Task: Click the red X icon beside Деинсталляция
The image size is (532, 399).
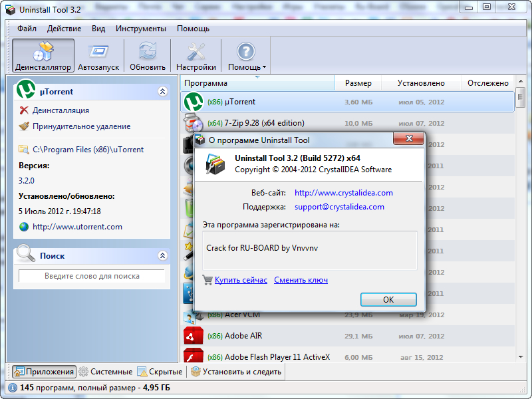Action: [x=24, y=110]
